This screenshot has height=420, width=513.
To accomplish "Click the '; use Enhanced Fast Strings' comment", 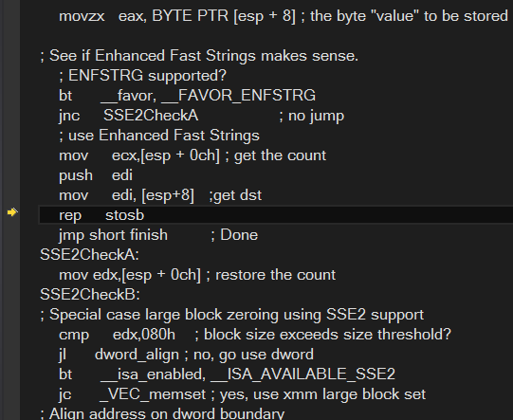I will [x=159, y=136].
